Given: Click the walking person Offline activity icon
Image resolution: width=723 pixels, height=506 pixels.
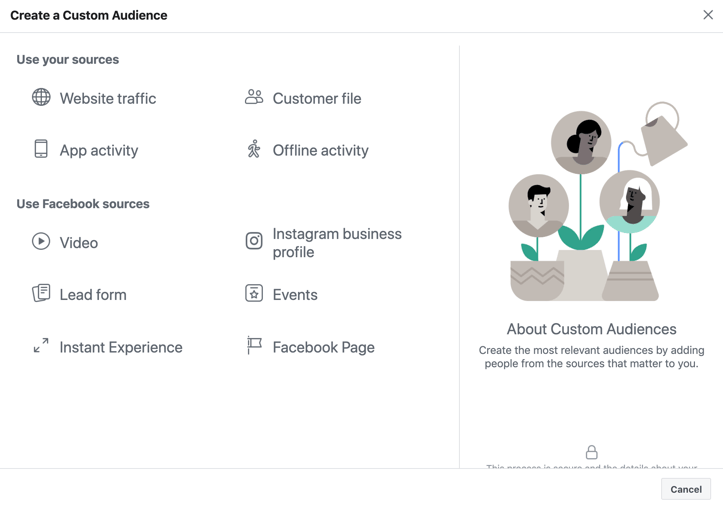Looking at the screenshot, I should (254, 149).
